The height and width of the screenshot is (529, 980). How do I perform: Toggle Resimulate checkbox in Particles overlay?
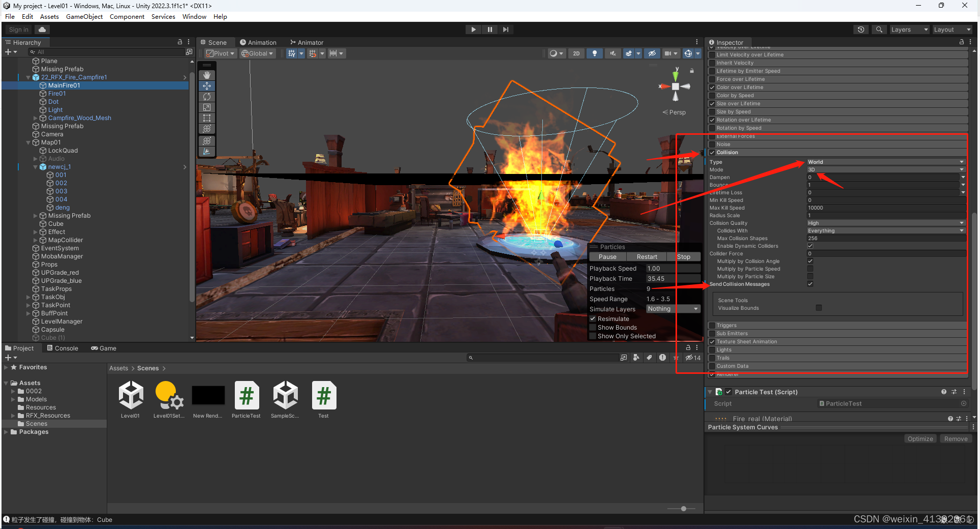[x=593, y=319]
